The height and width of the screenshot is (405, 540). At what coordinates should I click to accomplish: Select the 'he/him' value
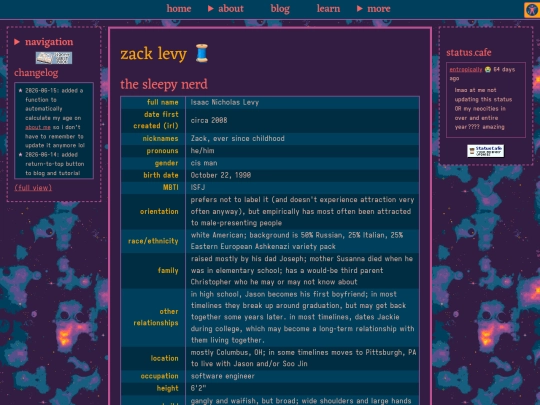[202, 151]
